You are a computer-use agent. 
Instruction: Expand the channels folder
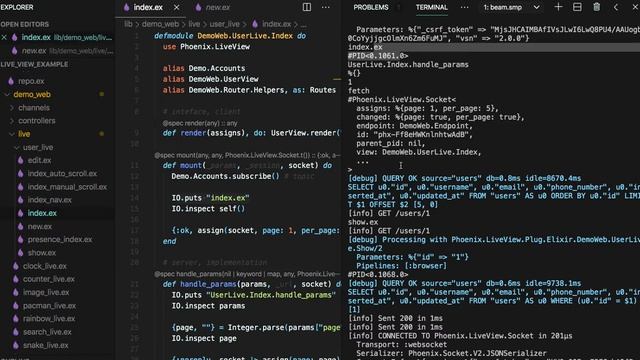tap(34, 108)
